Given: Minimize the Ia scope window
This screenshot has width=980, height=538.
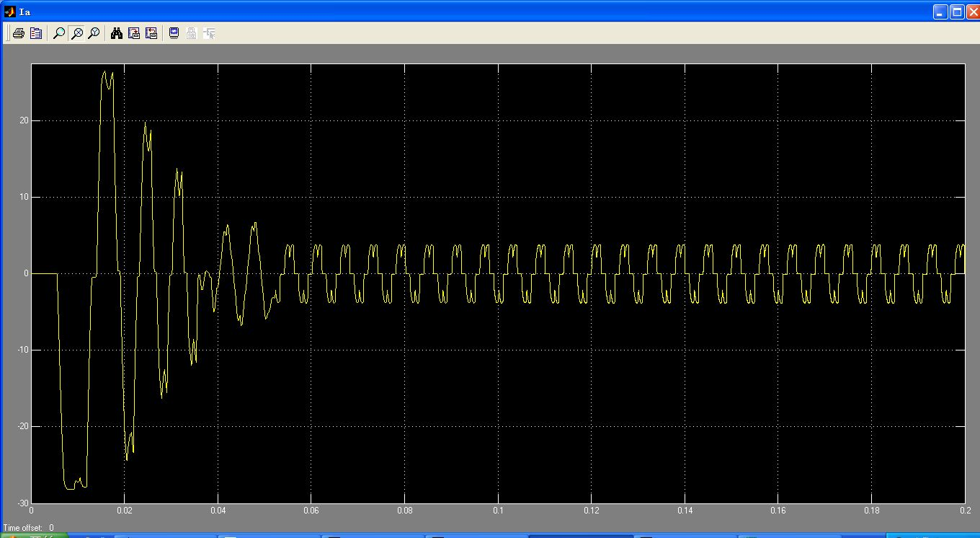Looking at the screenshot, I should pyautogui.click(x=941, y=12).
